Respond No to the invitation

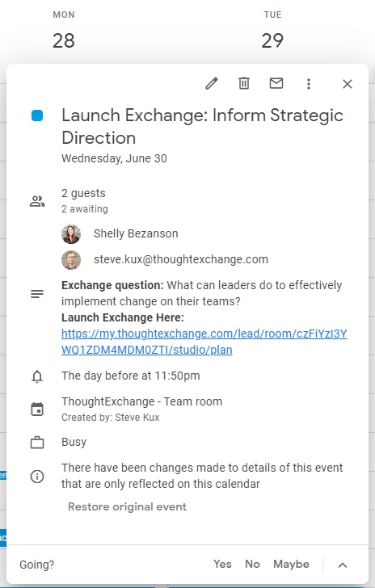[x=253, y=564]
